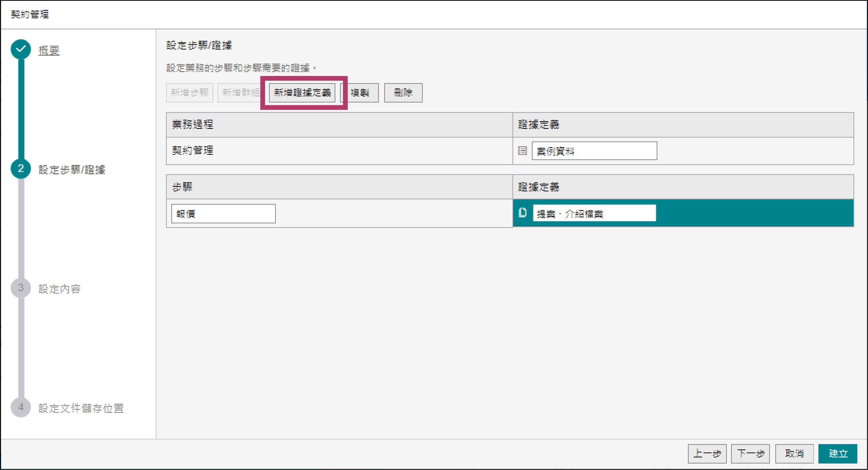The width and height of the screenshot is (868, 470).
Task: Select the 設定文件儲存位置 wizard step
Action: [81, 408]
